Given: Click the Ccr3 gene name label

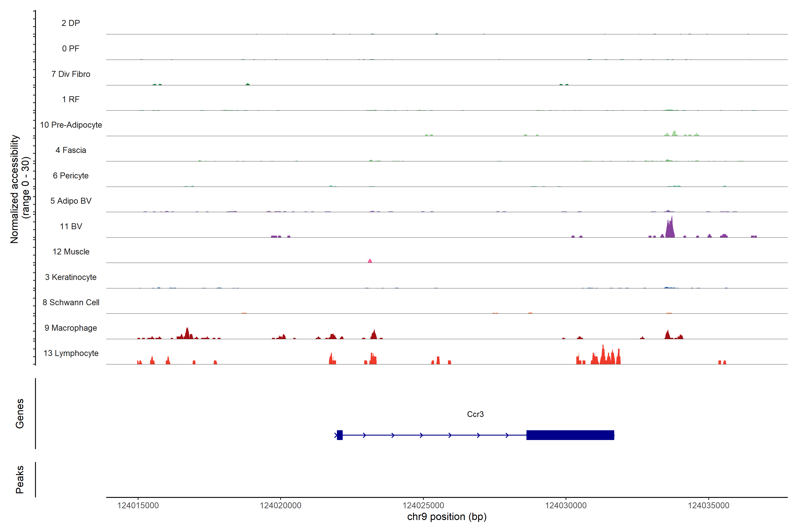Looking at the screenshot, I should click(475, 414).
